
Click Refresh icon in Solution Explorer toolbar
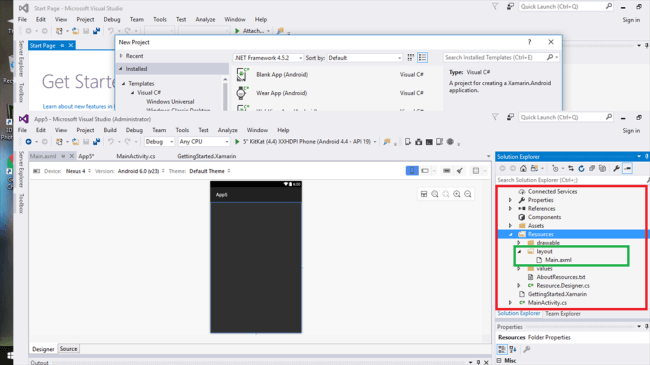coord(581,168)
